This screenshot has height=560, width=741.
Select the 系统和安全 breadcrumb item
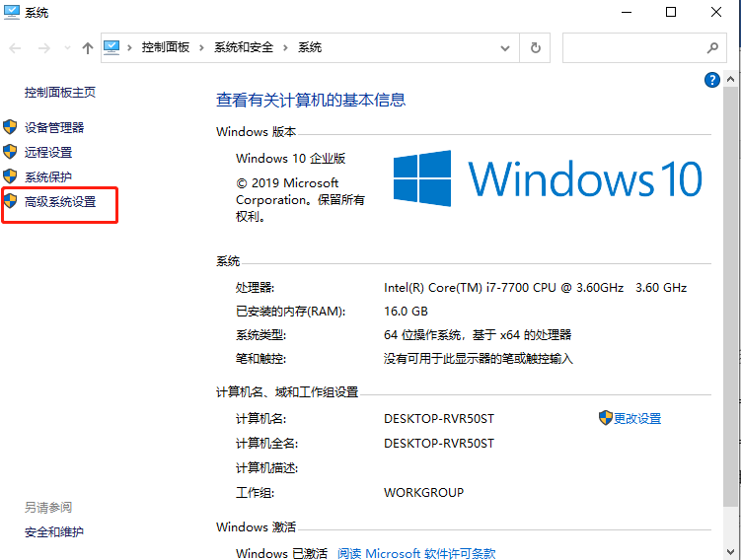click(243, 47)
